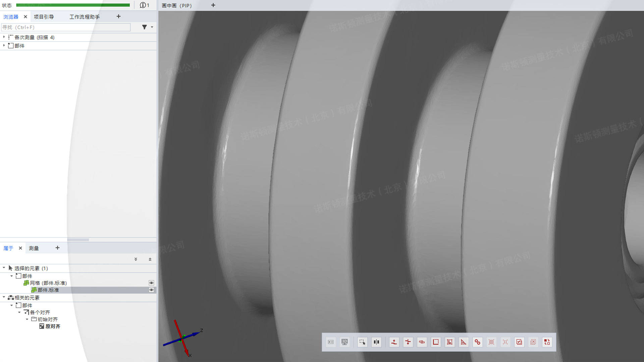Open the 工作流程助手 tab

[x=85, y=17]
